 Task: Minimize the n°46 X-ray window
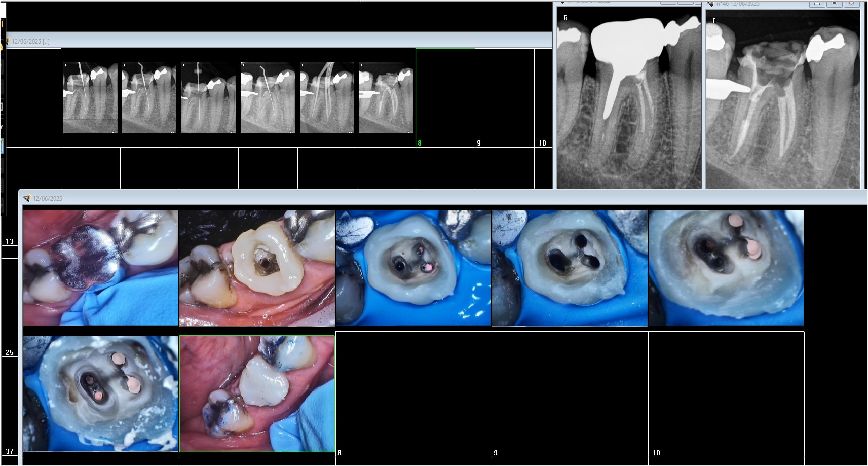click(x=817, y=3)
